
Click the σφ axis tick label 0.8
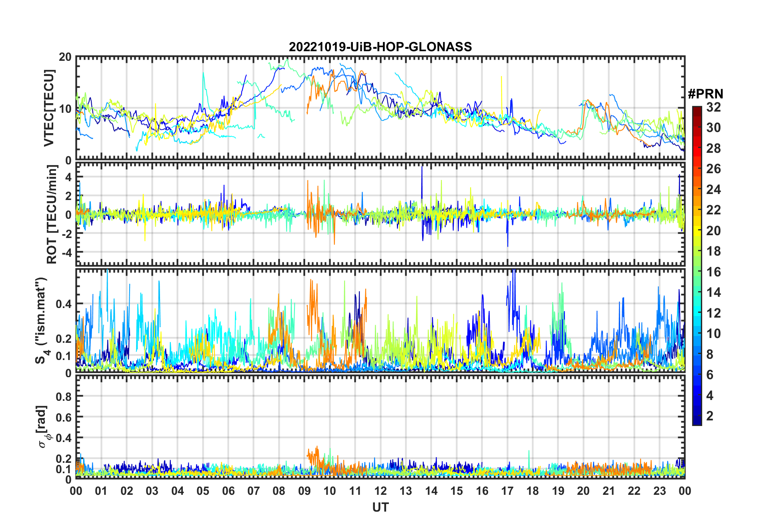[64, 396]
